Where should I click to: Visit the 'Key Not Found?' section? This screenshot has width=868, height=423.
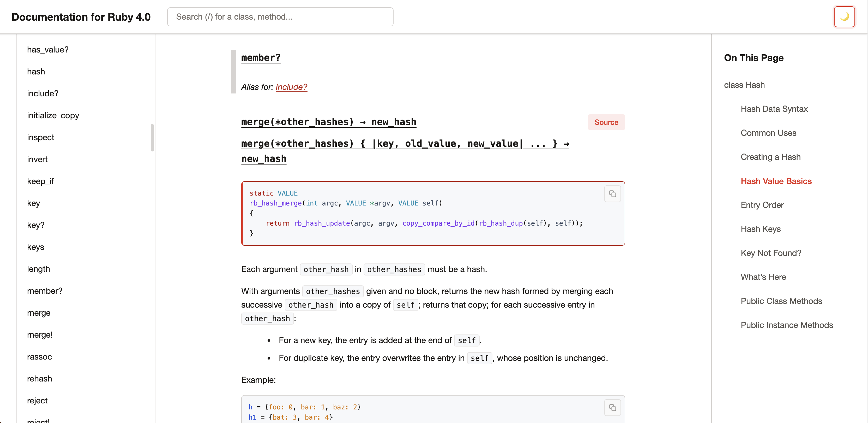[x=771, y=253]
